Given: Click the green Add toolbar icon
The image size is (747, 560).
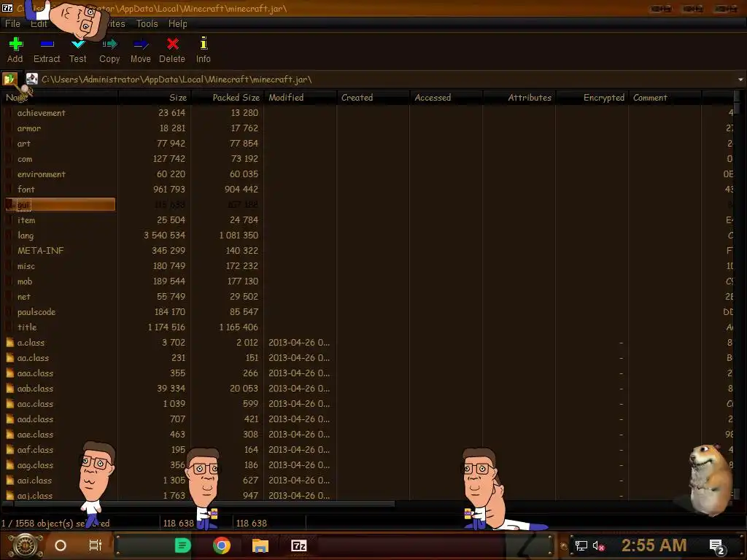Looking at the screenshot, I should coord(15,44).
